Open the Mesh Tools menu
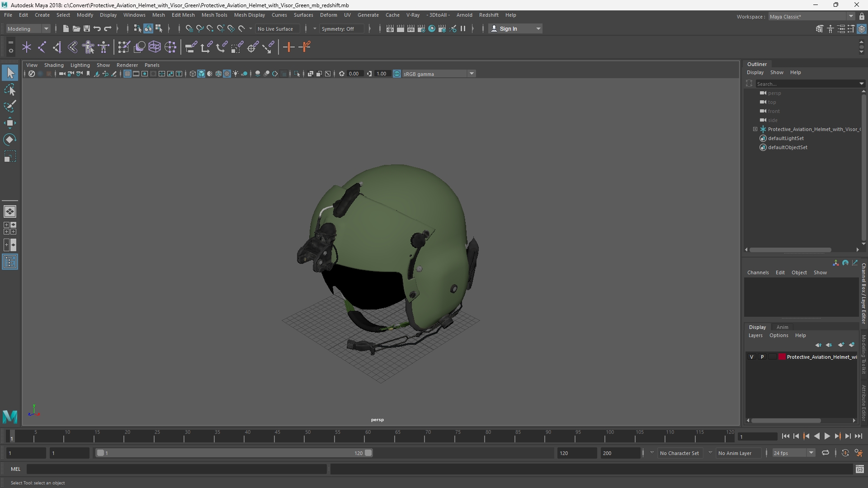The height and width of the screenshot is (488, 868). pyautogui.click(x=214, y=15)
